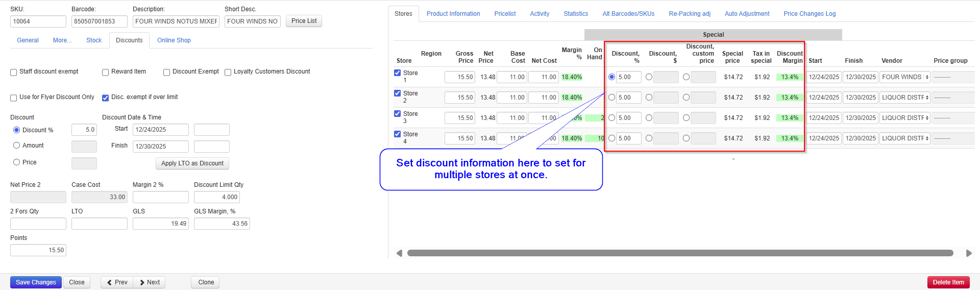Click Store 4 Start date field
Image resolution: width=980 pixels, height=290 pixels.
[824, 138]
